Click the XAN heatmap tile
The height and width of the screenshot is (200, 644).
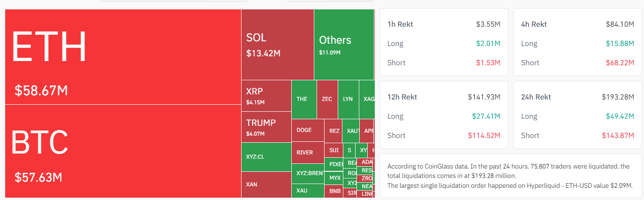(266, 185)
